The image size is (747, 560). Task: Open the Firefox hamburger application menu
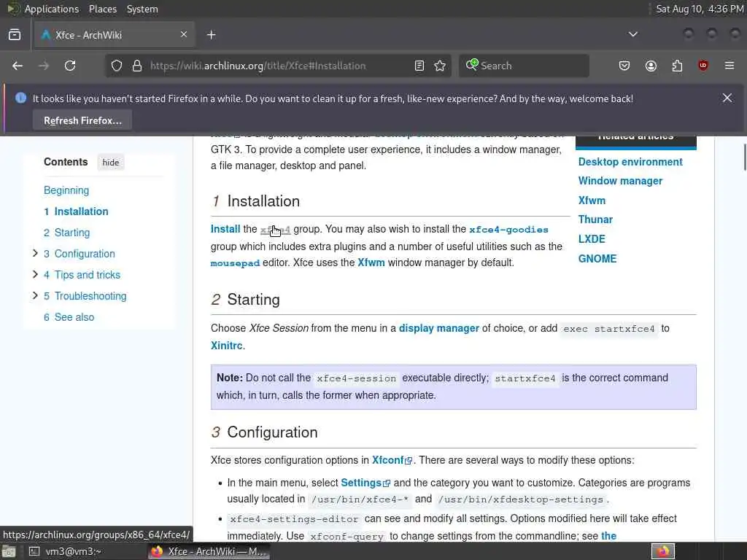[729, 66]
